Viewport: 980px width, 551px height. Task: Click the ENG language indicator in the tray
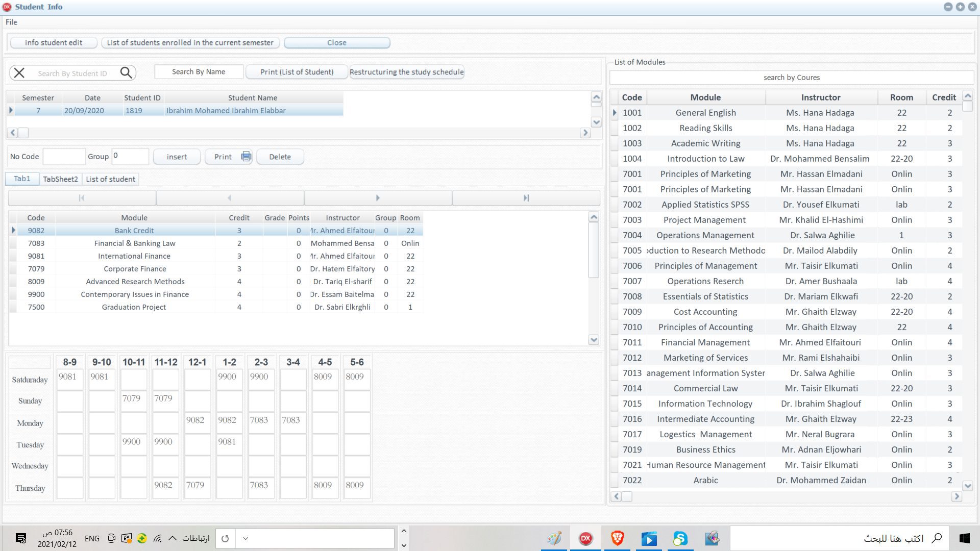[x=92, y=538]
